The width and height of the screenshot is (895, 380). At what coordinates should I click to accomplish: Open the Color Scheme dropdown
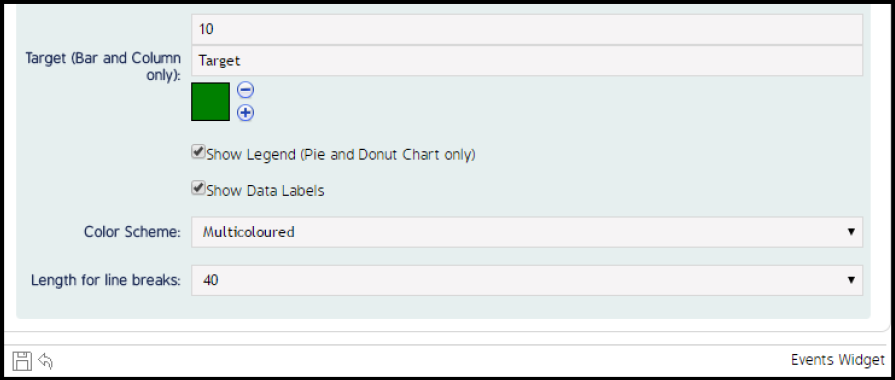point(527,232)
